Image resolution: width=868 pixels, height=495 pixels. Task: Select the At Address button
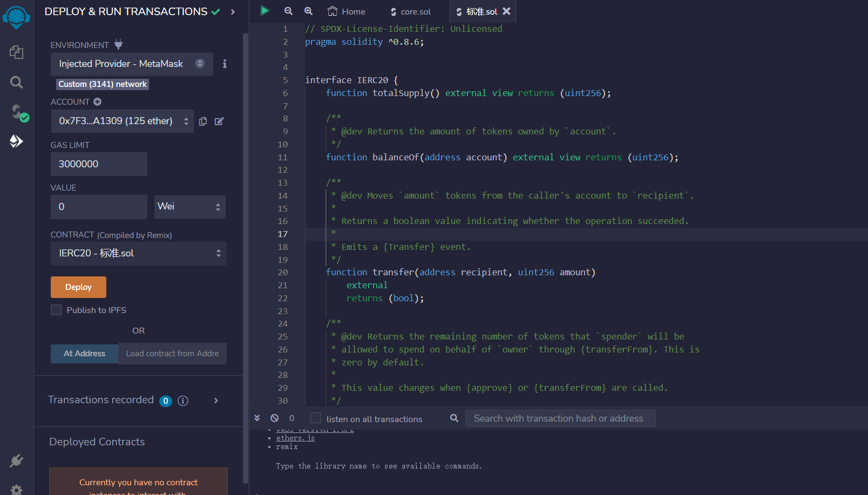coord(84,353)
